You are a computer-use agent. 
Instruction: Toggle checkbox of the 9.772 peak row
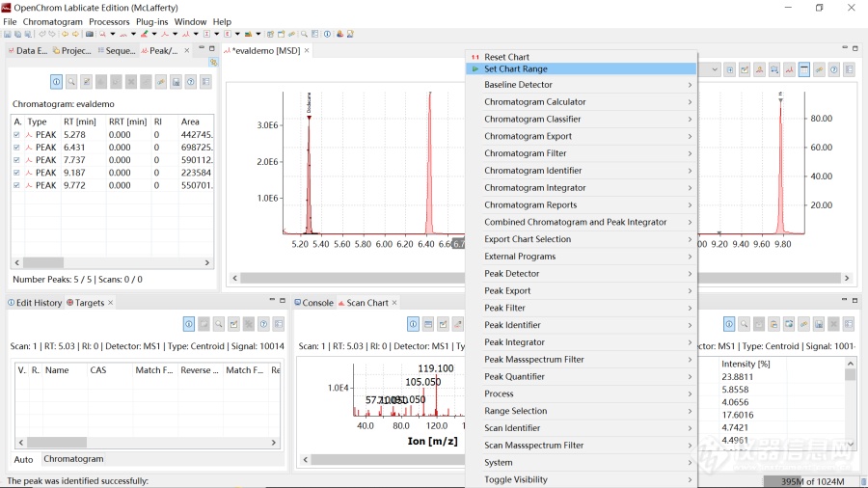pyautogui.click(x=17, y=185)
